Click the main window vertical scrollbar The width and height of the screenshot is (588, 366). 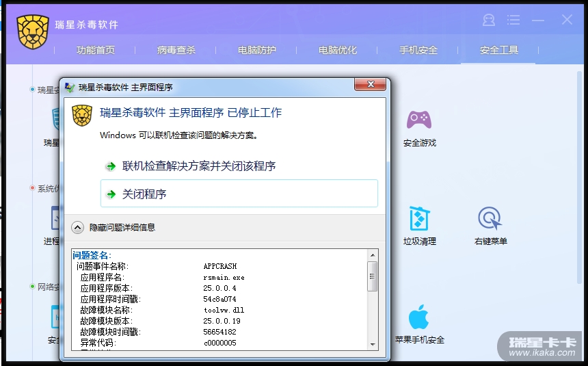coord(579,177)
